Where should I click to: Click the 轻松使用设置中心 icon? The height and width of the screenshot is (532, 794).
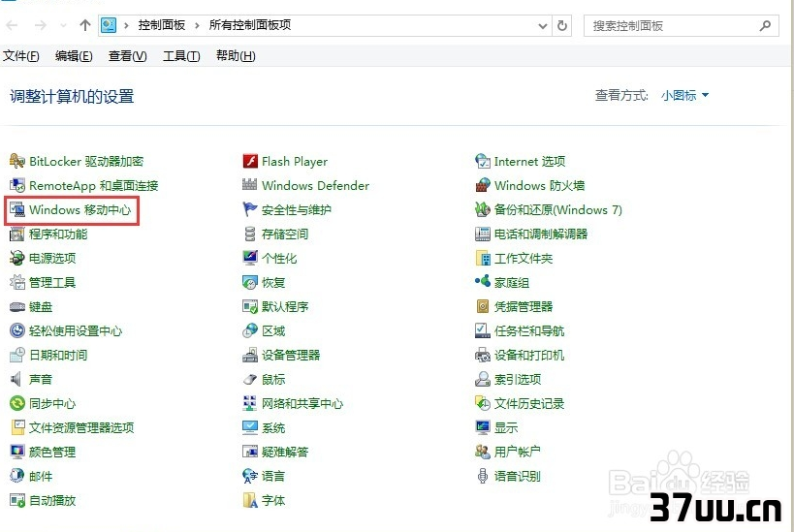coord(17,330)
